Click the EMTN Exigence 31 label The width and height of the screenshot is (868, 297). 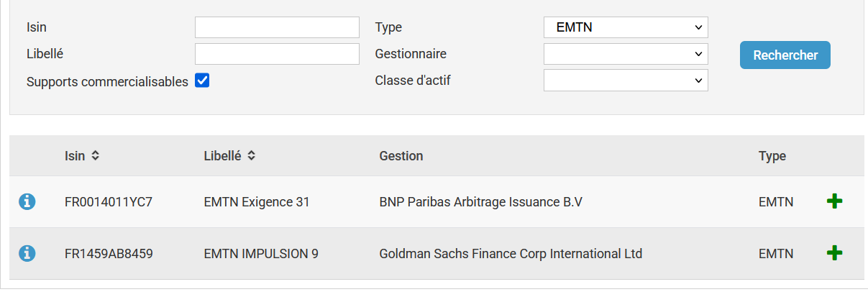[257, 202]
